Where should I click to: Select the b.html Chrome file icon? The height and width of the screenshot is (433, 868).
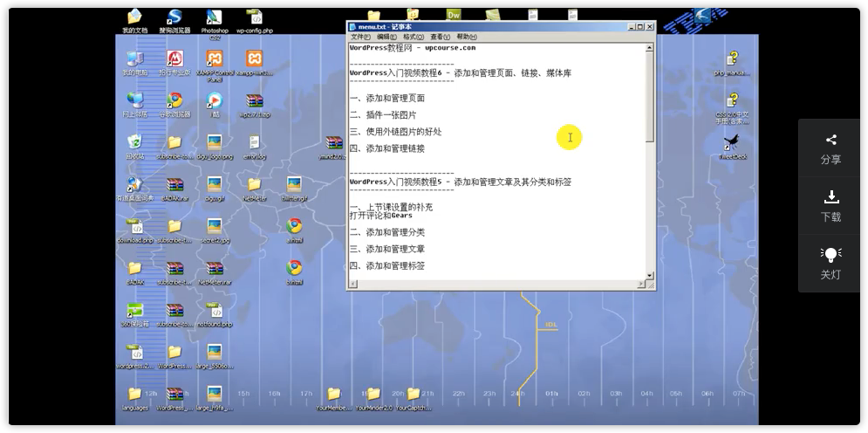[294, 272]
